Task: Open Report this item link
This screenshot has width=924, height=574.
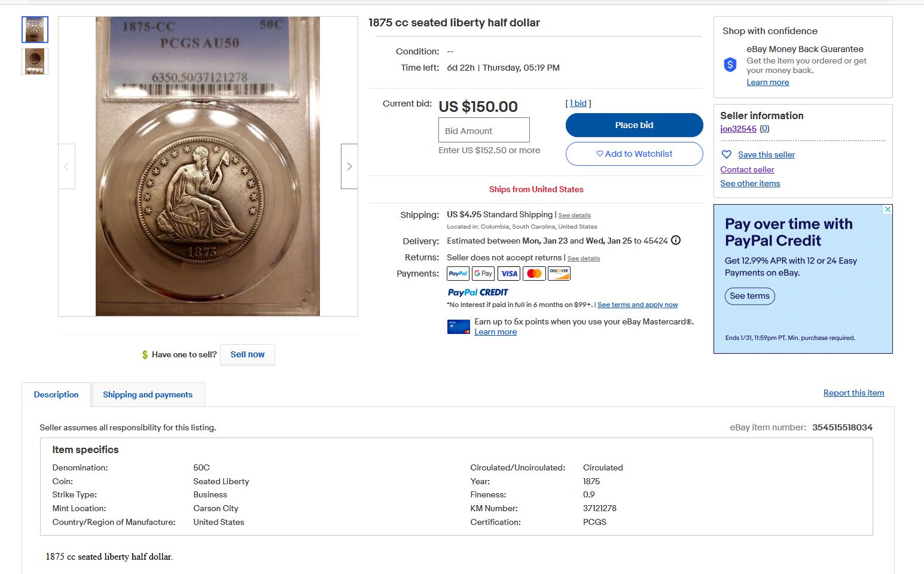Action: pos(853,393)
